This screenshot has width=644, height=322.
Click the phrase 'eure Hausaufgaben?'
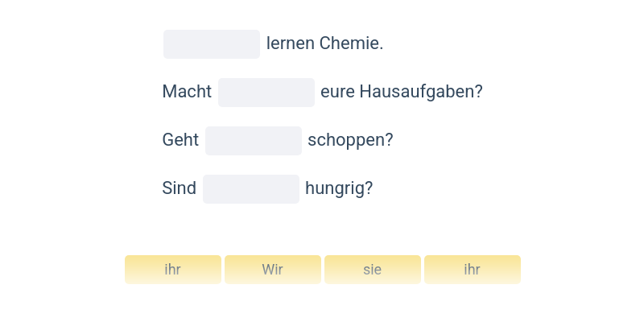[402, 92]
